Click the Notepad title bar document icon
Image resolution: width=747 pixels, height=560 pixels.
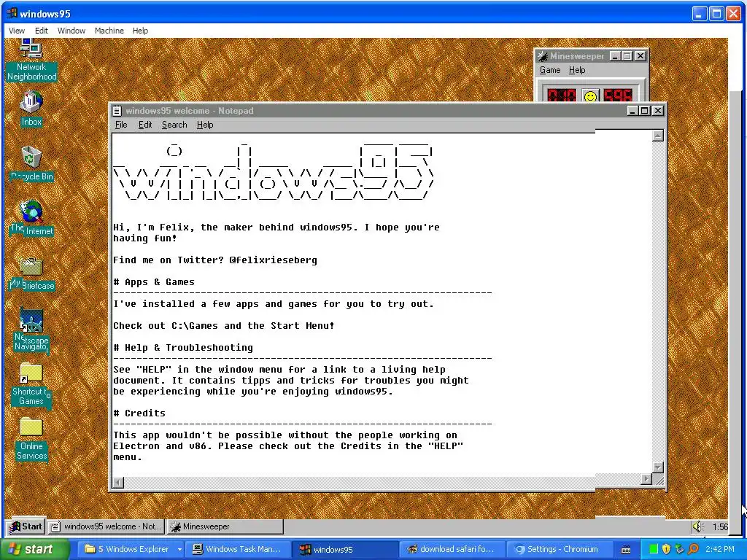[x=117, y=111]
